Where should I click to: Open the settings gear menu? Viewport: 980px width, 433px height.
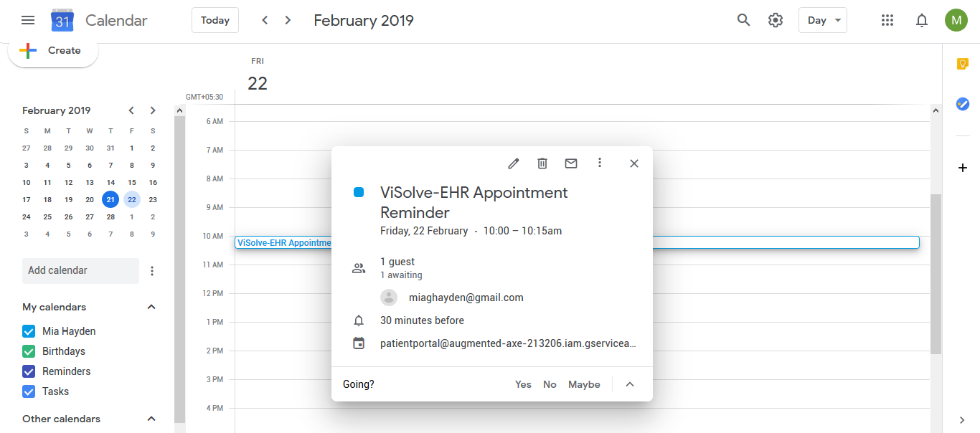(776, 20)
